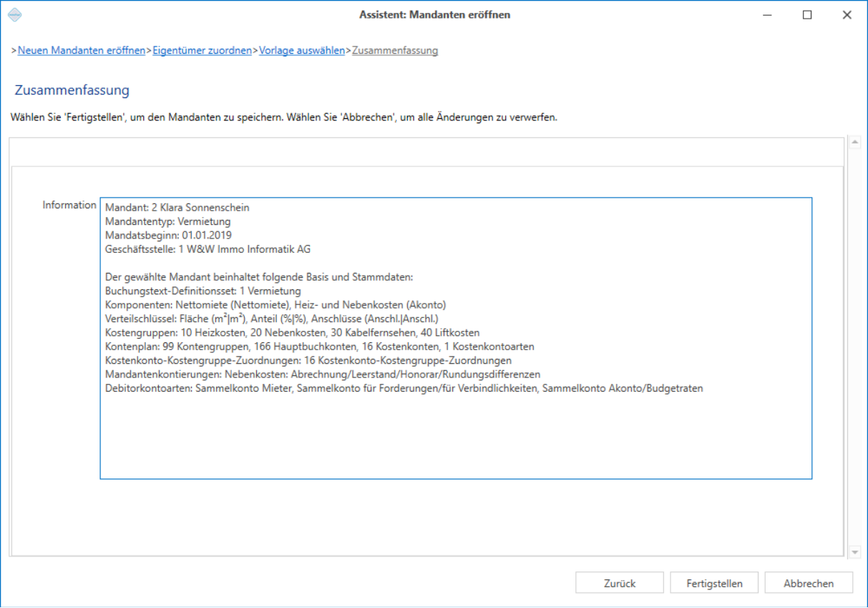
Task: Click the 'Geschäftsstelle: 1 W&W Immo Informatik AG' line
Action: point(208,249)
